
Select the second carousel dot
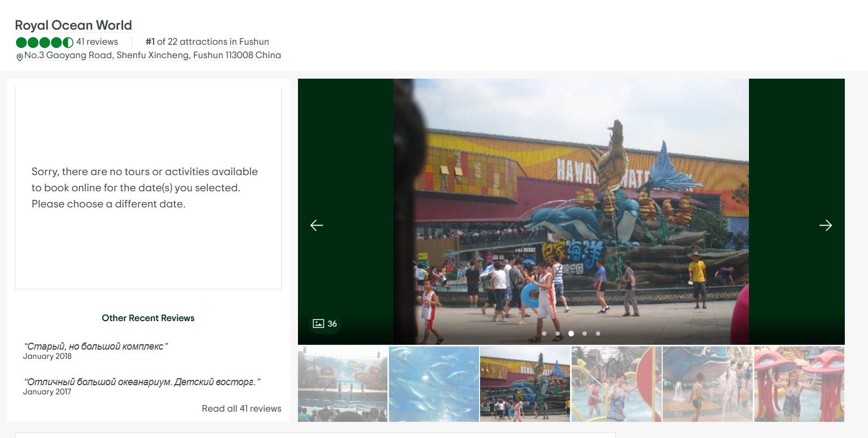(x=558, y=333)
